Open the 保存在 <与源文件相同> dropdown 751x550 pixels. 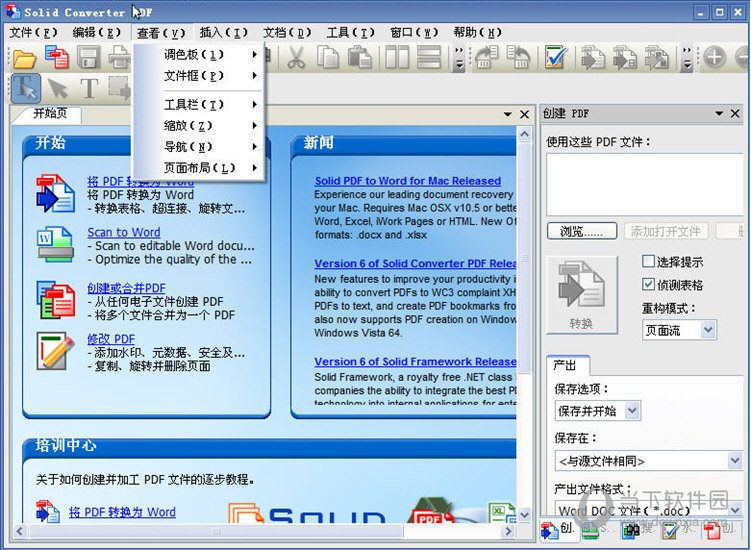tap(649, 460)
